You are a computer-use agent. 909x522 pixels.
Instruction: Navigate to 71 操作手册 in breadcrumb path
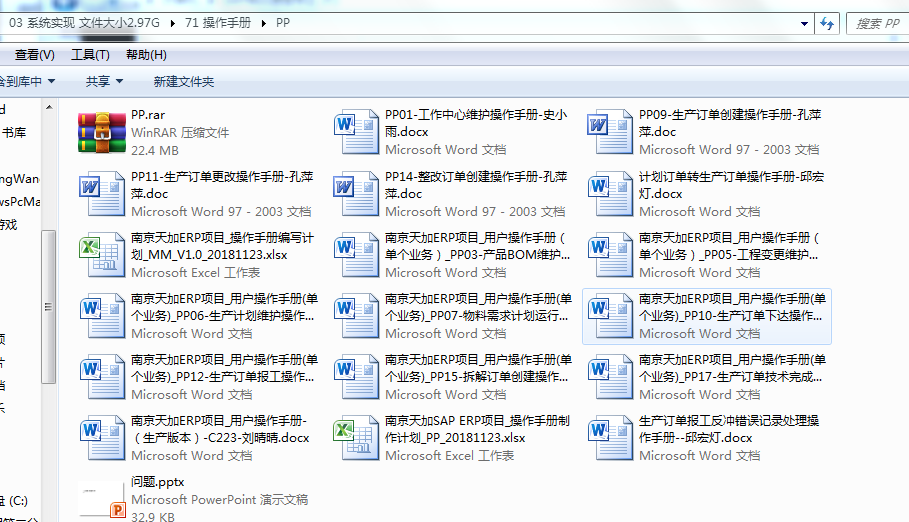(x=219, y=22)
